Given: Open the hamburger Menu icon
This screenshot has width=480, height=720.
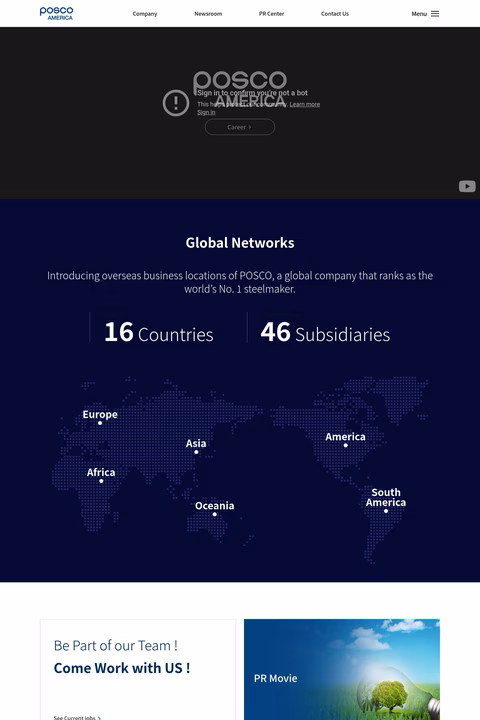Looking at the screenshot, I should tap(435, 14).
